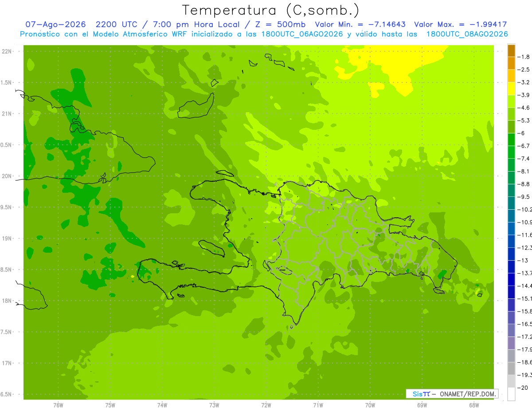Click the 69W longitude axis label
The width and height of the screenshot is (532, 411).
[x=422, y=405]
